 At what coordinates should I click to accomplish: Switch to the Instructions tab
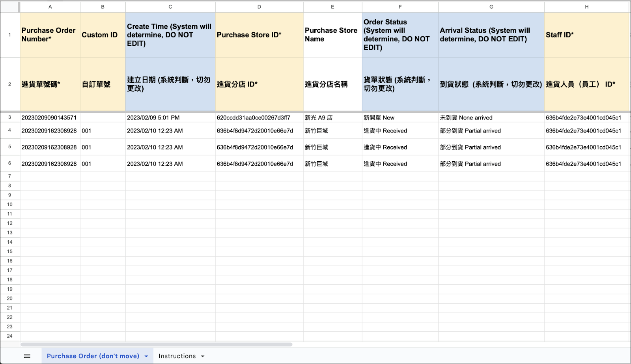coord(177,356)
